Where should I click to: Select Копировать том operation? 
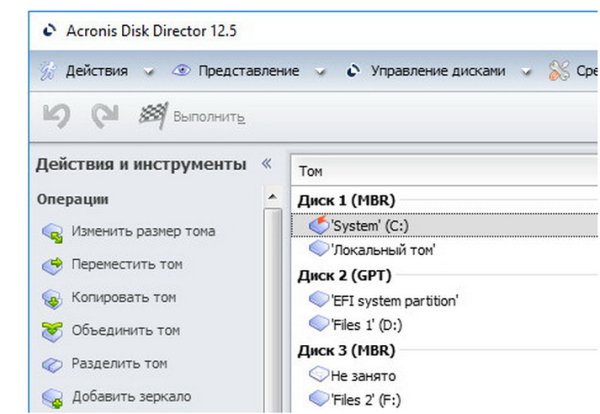[124, 297]
